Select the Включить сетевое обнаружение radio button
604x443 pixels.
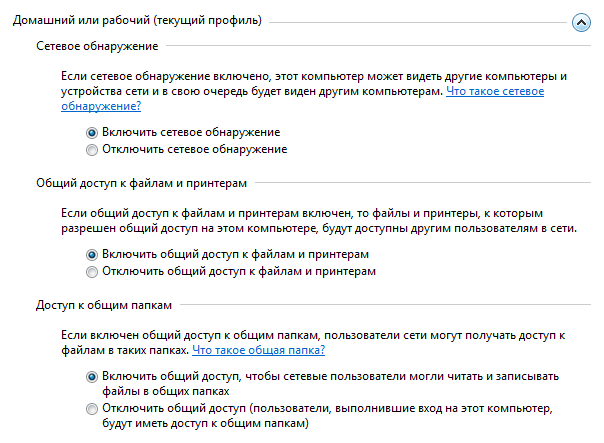point(92,132)
